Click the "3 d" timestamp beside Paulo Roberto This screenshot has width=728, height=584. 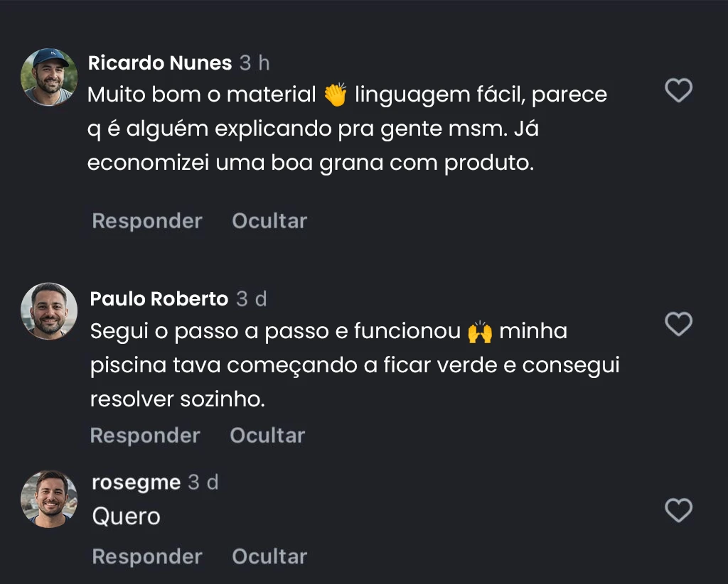pyautogui.click(x=252, y=299)
